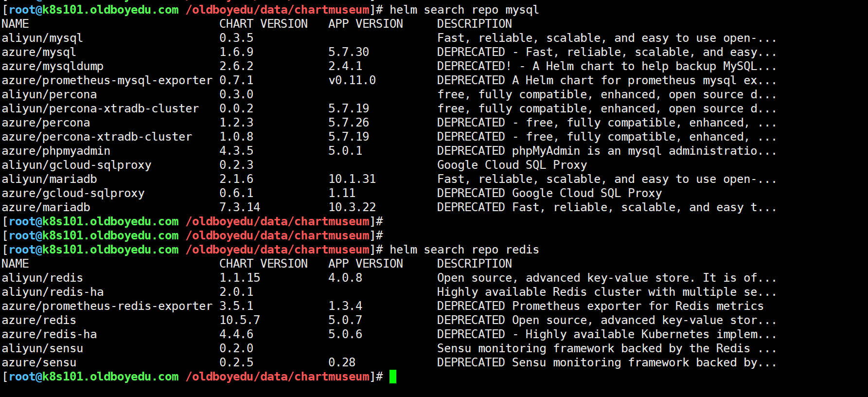Click azure/prometheus-redis-exporter in redis results

click(107, 306)
